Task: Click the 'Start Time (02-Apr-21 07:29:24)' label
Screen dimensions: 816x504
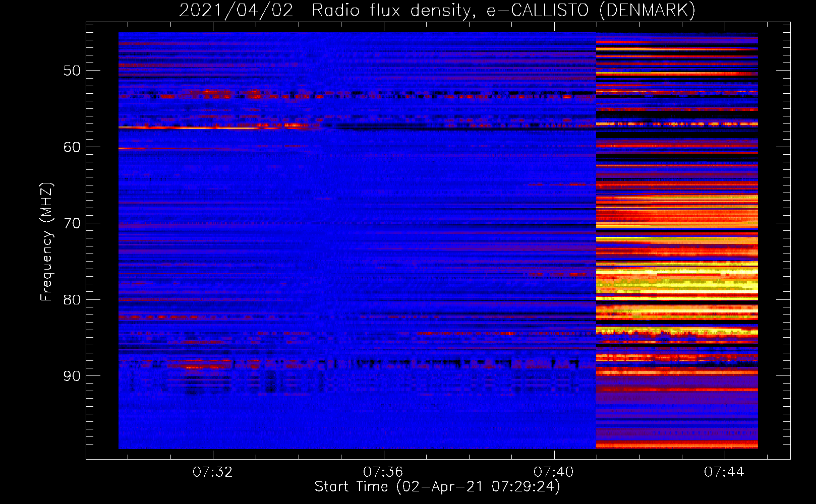Action: pyautogui.click(x=437, y=487)
